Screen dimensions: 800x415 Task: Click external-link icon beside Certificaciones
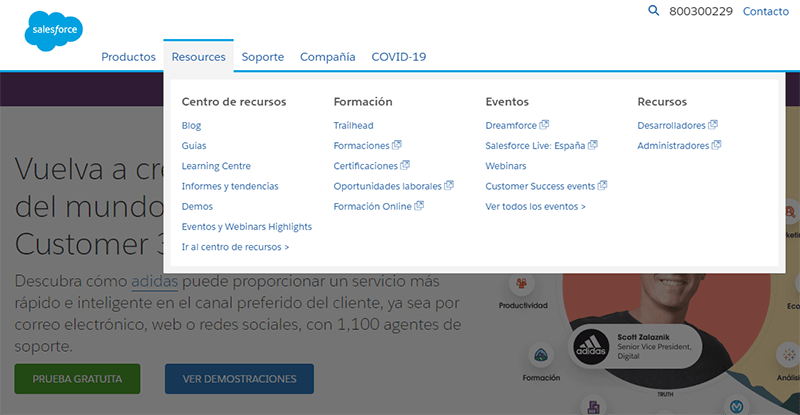click(405, 165)
